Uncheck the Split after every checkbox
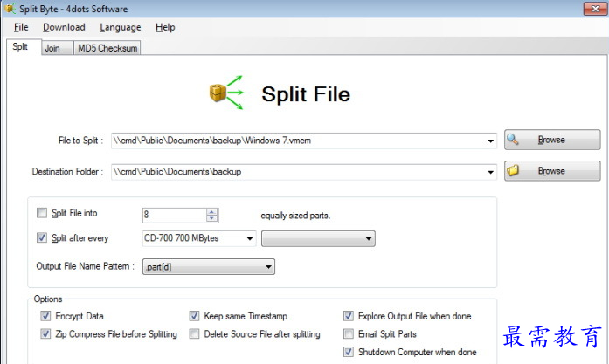 tap(42, 237)
